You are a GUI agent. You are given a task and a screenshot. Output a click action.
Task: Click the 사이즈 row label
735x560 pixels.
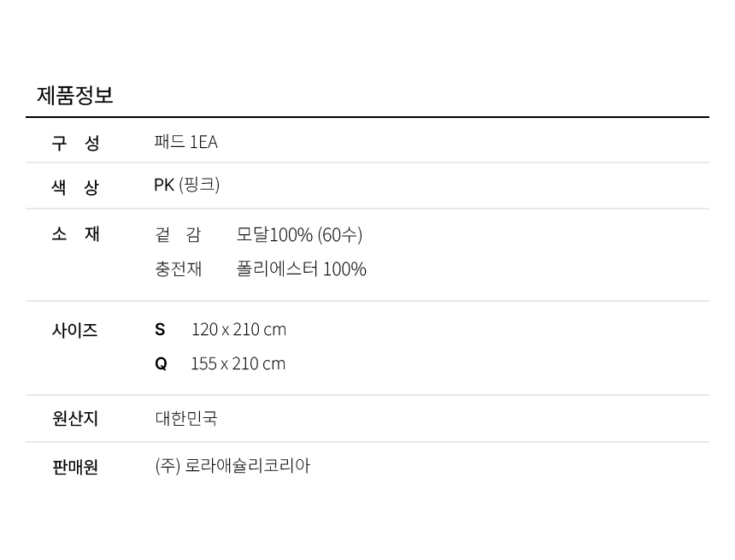click(74, 330)
